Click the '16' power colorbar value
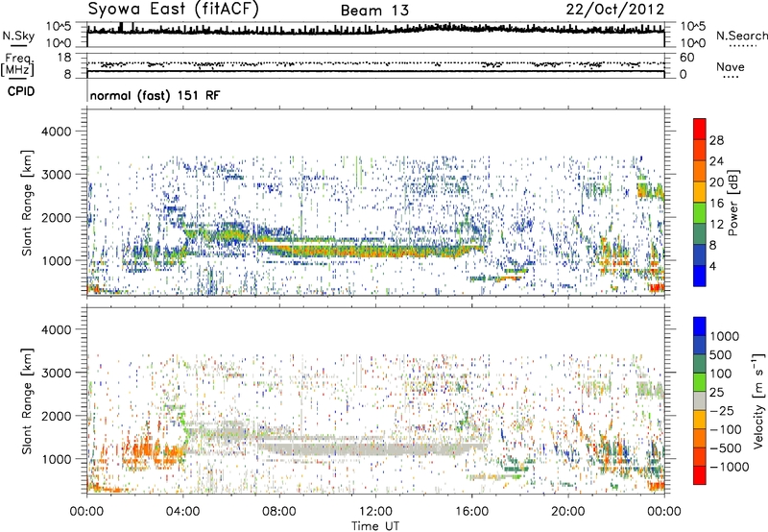 716,204
